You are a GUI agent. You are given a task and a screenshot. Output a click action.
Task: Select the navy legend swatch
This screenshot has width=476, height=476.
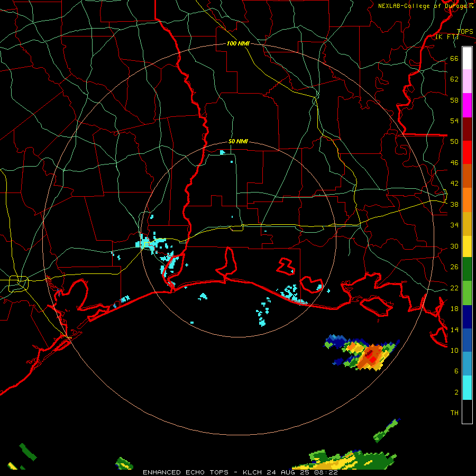coord(467,317)
